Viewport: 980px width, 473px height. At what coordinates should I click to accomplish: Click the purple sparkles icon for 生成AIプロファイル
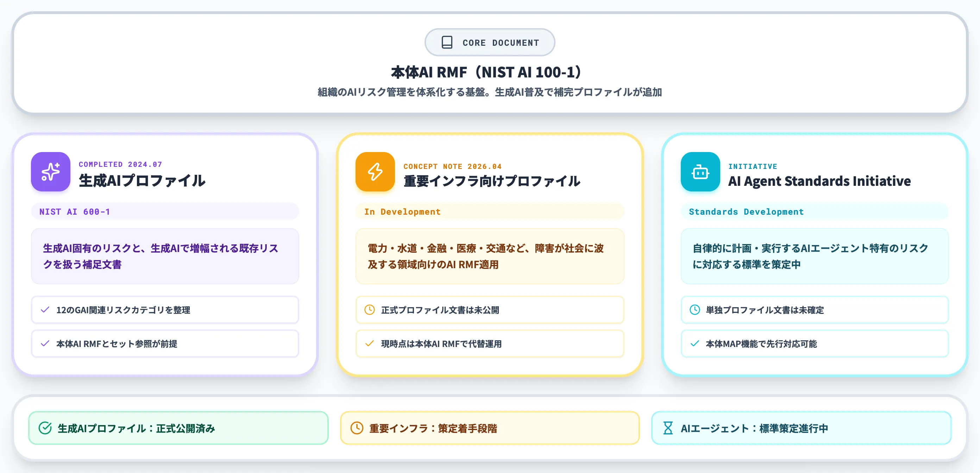51,171
